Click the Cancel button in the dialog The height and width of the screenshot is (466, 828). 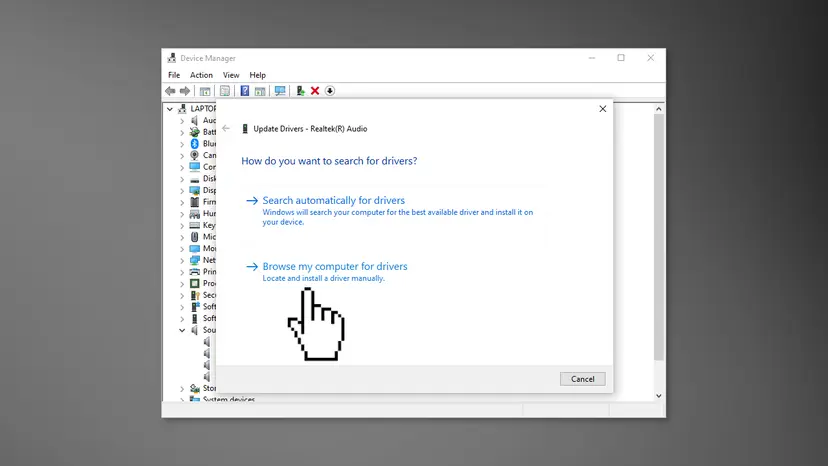582,379
